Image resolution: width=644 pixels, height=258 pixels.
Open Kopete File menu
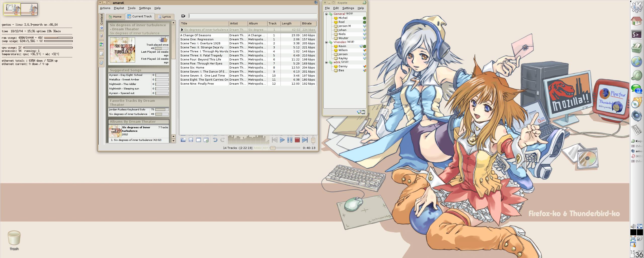click(x=327, y=8)
